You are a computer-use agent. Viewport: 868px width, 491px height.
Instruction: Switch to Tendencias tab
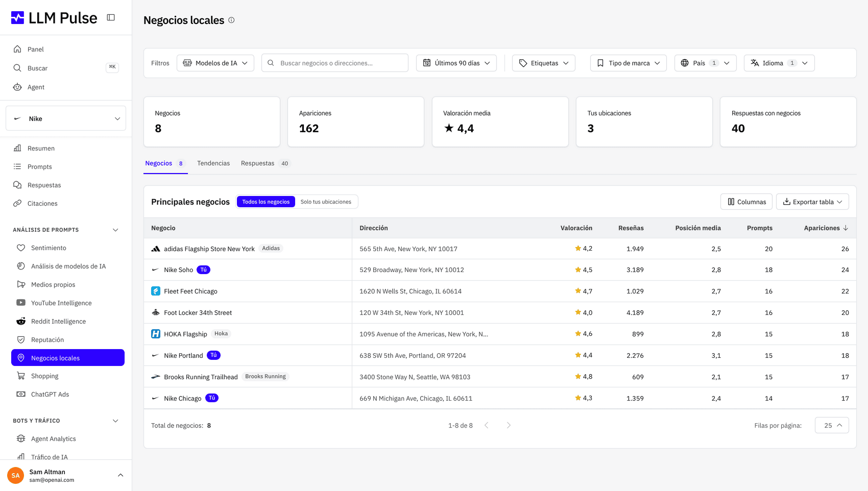pos(213,163)
